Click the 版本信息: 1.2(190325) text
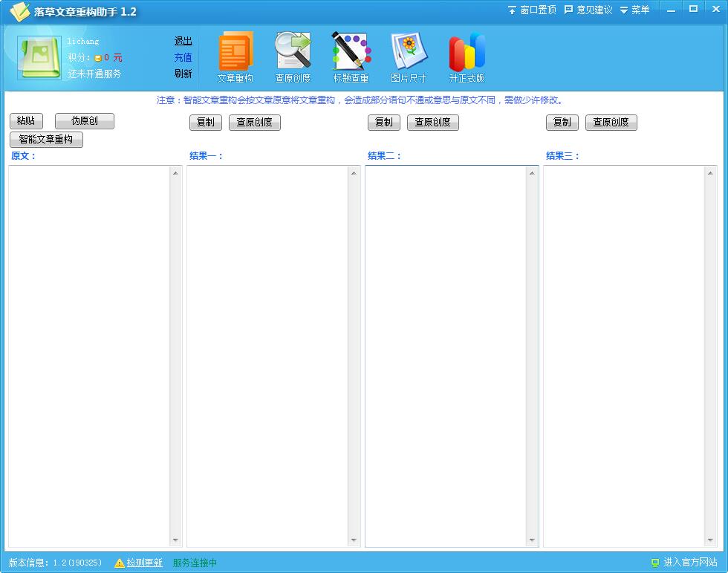The image size is (728, 573). coord(55,563)
